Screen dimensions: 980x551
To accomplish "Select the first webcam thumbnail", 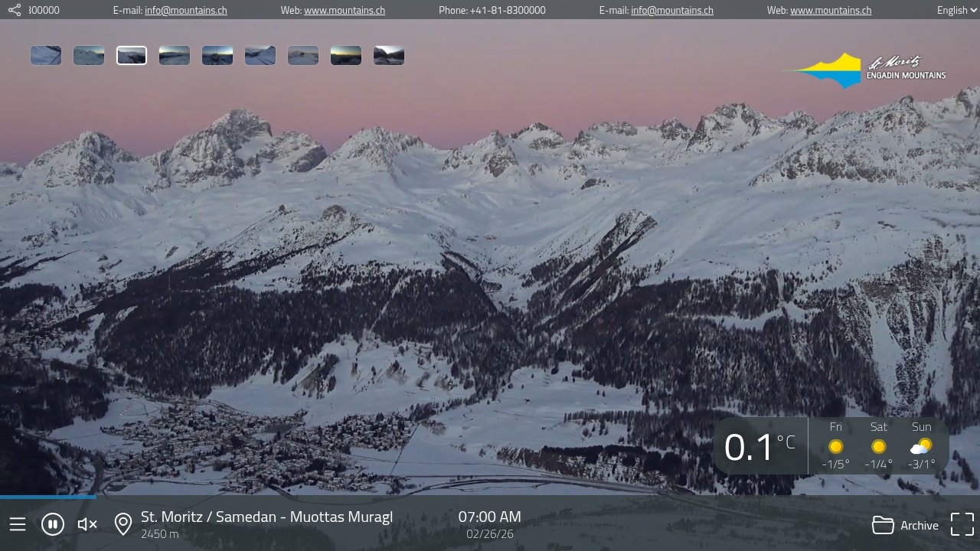I will (x=46, y=56).
